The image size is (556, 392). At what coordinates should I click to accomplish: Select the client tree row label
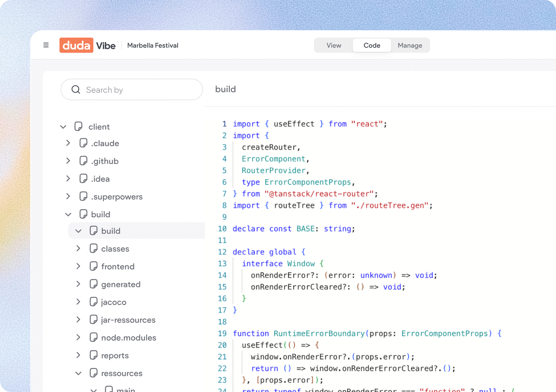(x=99, y=127)
